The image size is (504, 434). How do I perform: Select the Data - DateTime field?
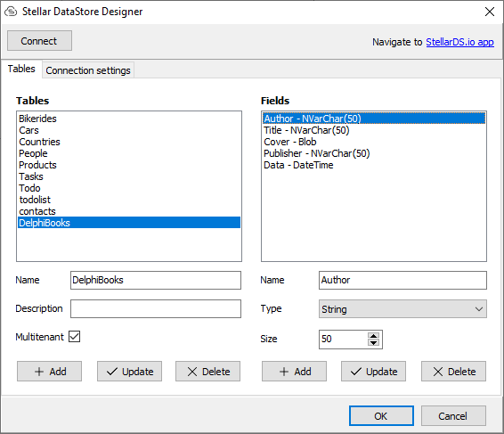(374, 165)
